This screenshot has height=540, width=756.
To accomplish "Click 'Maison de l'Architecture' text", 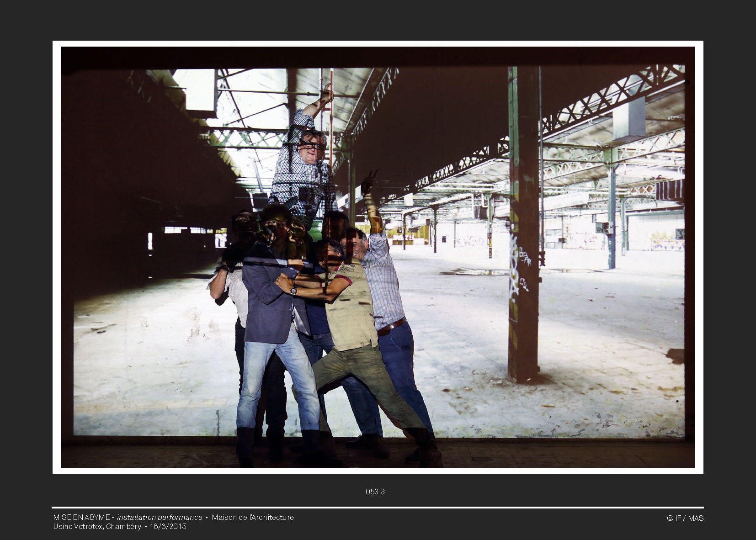I will tap(253, 517).
